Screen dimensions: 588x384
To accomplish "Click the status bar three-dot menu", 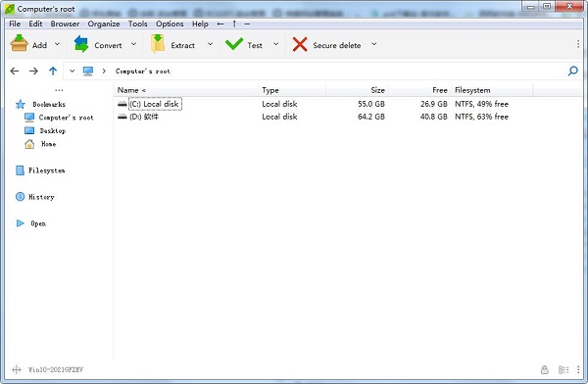I will pos(578,369).
